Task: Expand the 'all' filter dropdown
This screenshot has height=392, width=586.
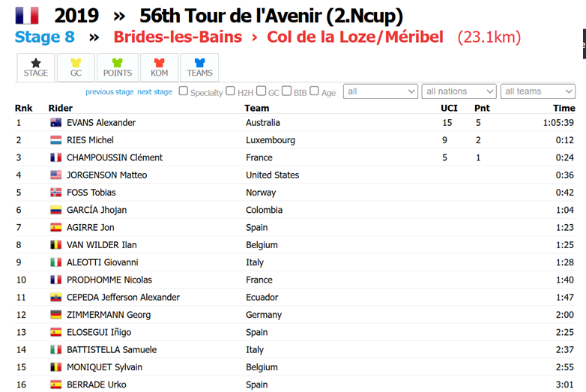Action: 381,91
